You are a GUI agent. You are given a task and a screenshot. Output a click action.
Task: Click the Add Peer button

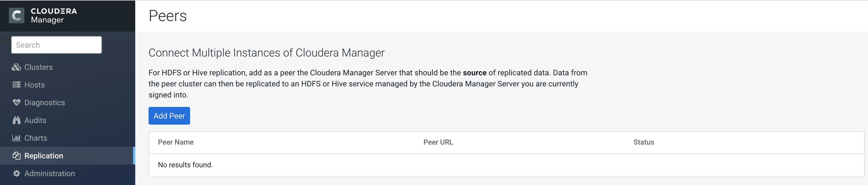[169, 115]
